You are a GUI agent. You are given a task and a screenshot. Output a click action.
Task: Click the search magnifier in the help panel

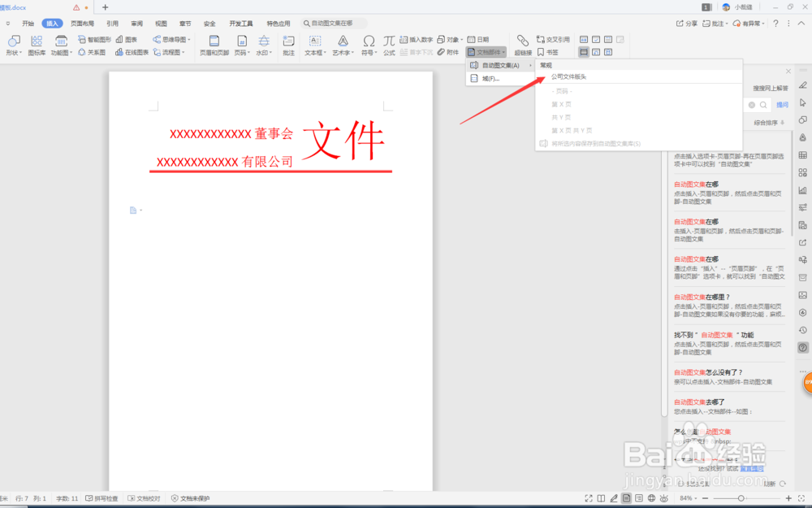click(x=763, y=105)
